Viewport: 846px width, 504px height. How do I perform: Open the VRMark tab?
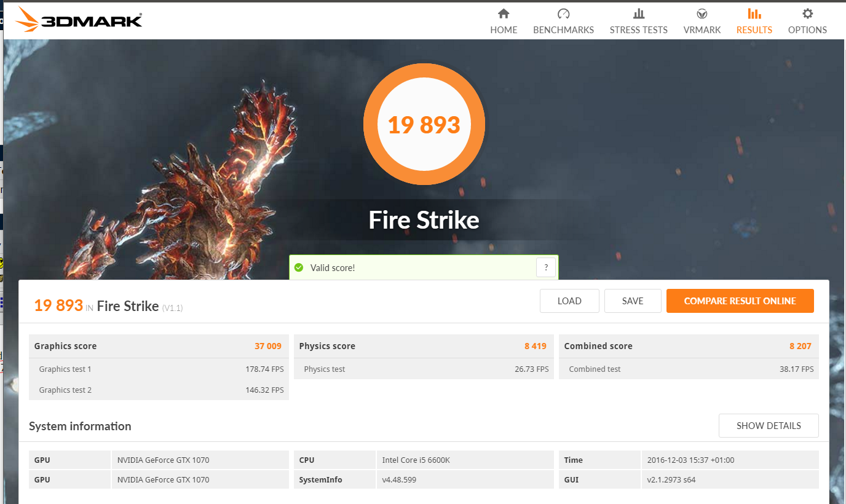(702, 22)
